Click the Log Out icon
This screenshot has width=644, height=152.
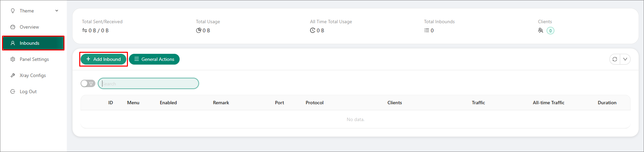pyautogui.click(x=13, y=91)
